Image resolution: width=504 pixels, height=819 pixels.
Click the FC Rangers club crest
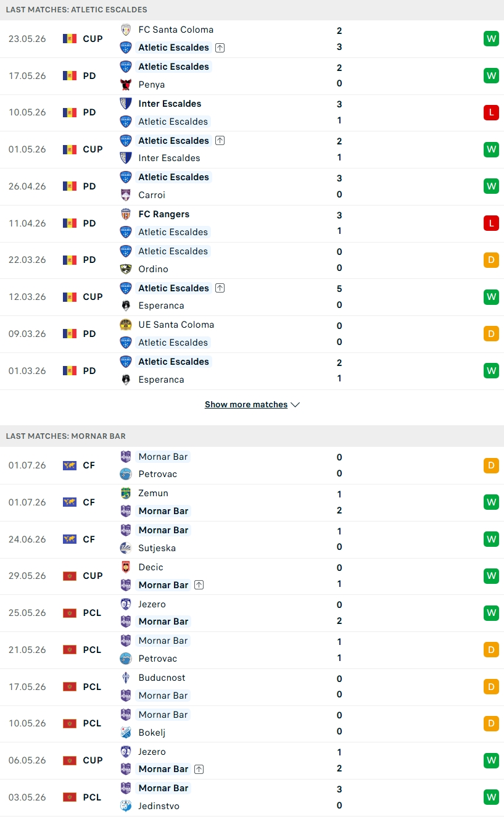click(126, 214)
